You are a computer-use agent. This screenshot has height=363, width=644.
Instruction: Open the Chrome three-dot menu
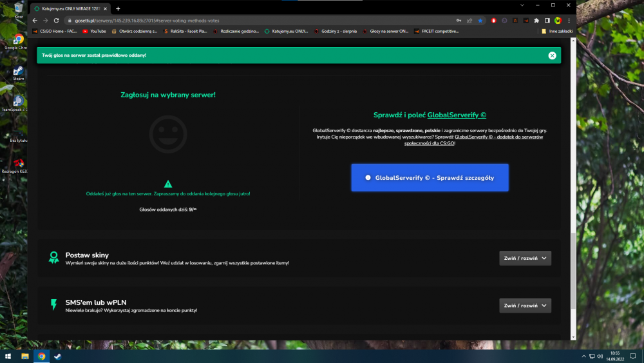[569, 21]
